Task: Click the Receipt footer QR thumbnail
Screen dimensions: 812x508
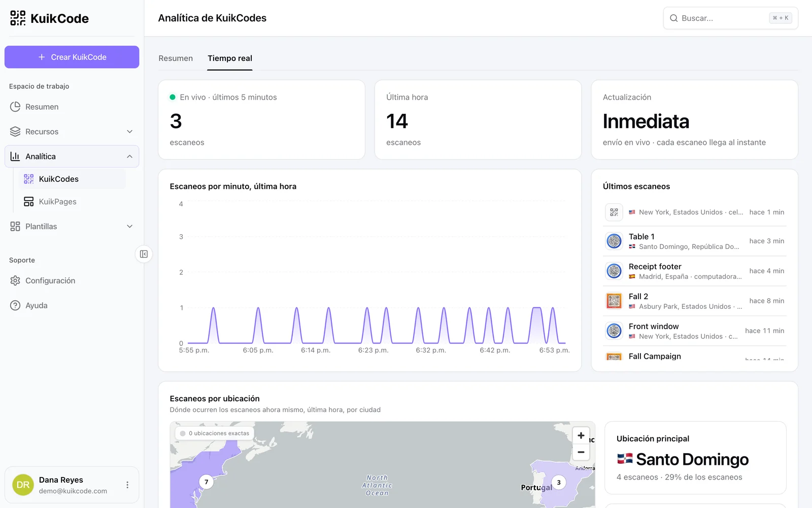Action: pos(614,271)
